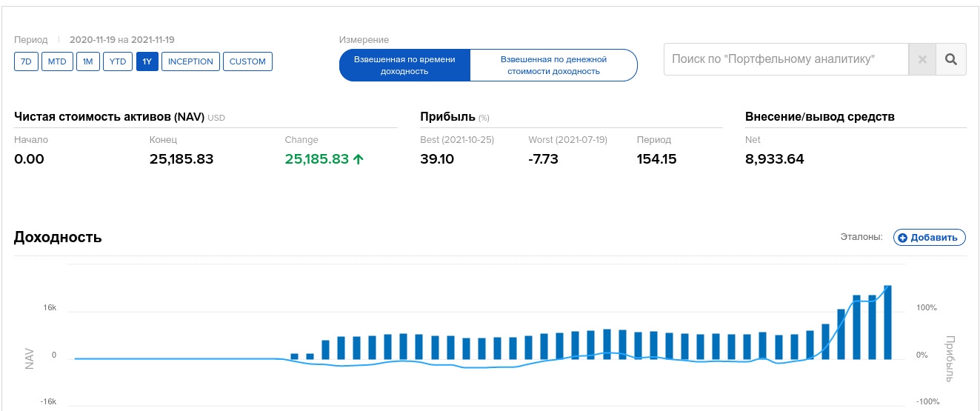
Task: Click the NAV end value 25,185.83
Action: click(x=181, y=159)
